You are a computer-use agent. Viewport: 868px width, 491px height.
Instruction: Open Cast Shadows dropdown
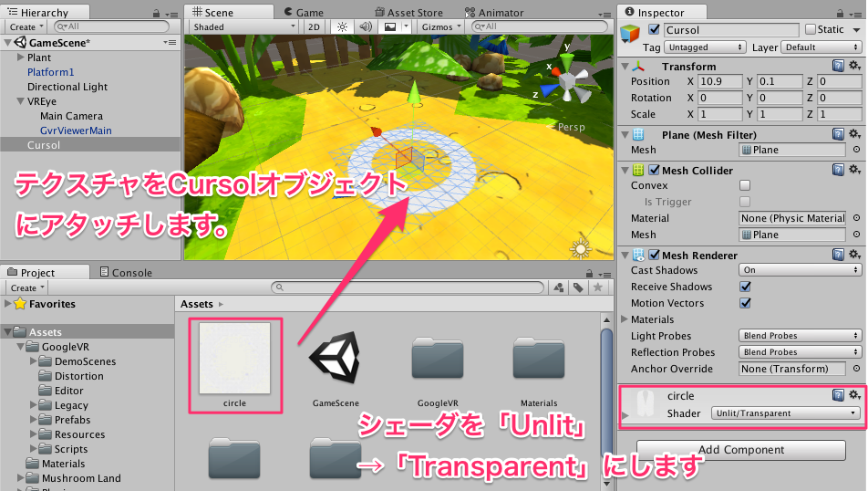click(800, 270)
